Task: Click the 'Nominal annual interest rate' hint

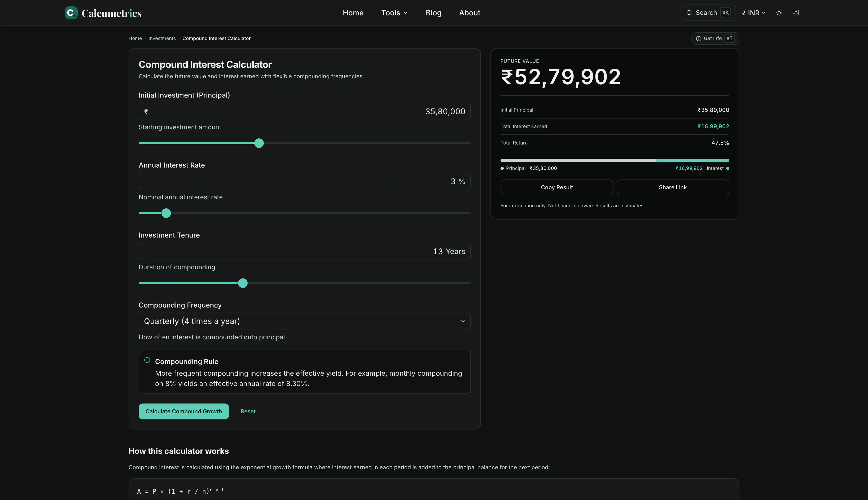Action: [x=181, y=197]
